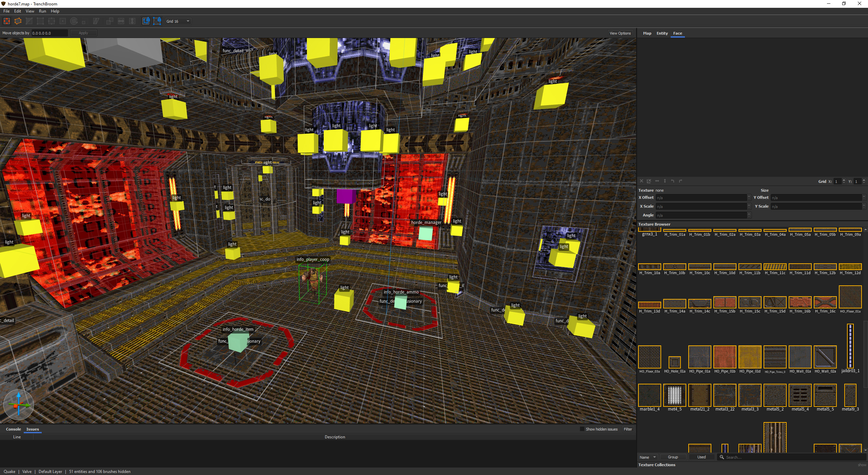The width and height of the screenshot is (868, 475).
Task: Click the texture search magnifier icon
Action: (x=722, y=457)
